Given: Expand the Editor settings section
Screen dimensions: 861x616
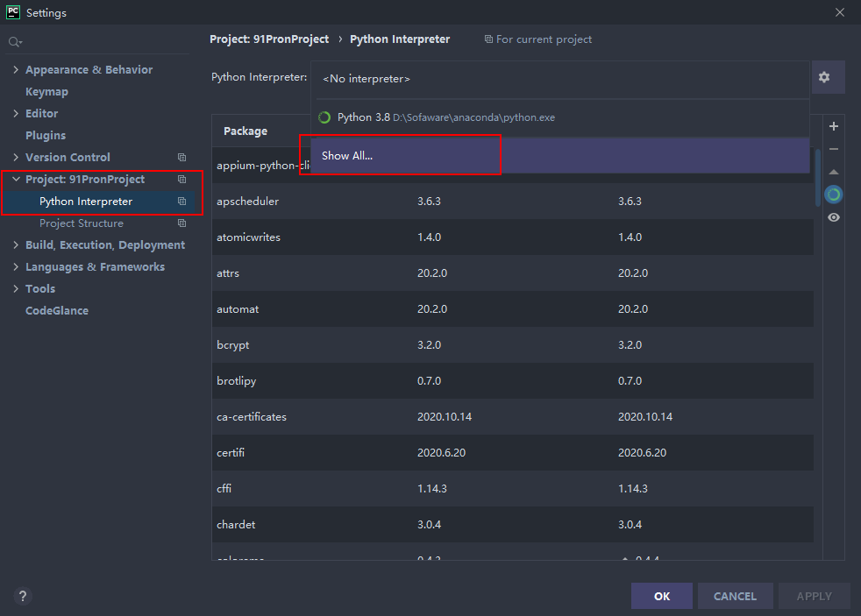Looking at the screenshot, I should click(x=16, y=114).
